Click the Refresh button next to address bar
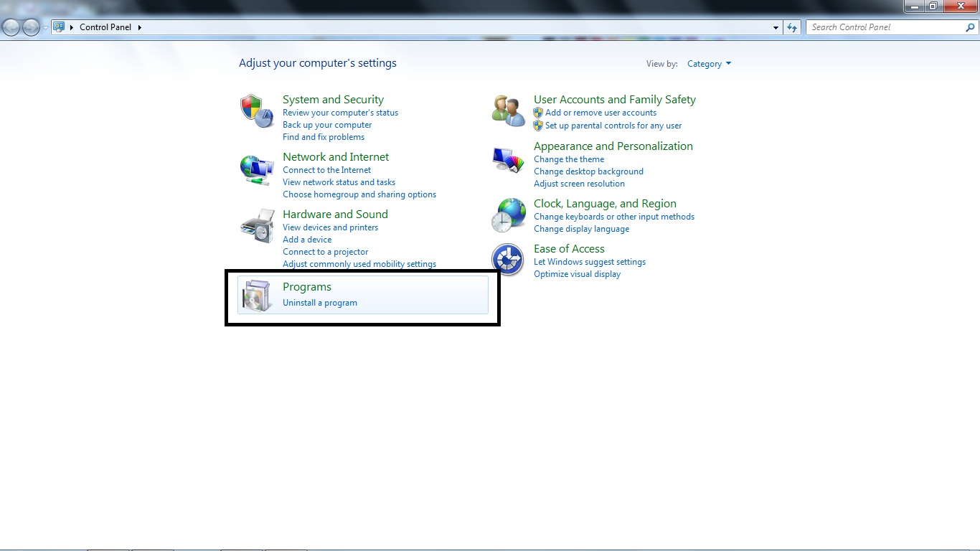The image size is (980, 551). pos(792,27)
